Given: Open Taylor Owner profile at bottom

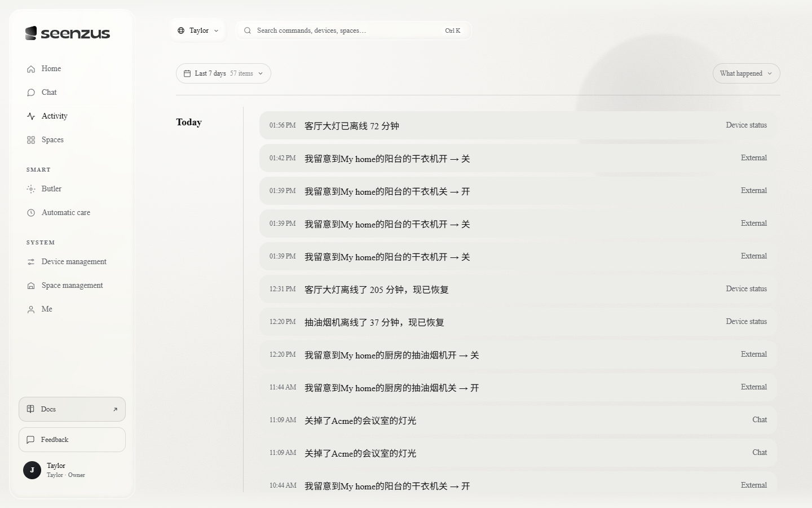Looking at the screenshot, I should (x=72, y=470).
